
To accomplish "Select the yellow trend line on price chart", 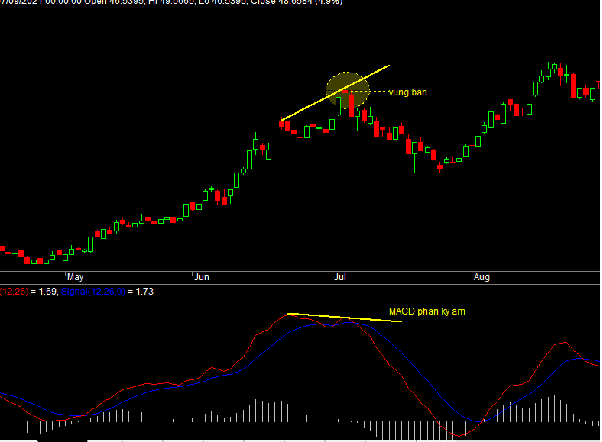I will [335, 93].
